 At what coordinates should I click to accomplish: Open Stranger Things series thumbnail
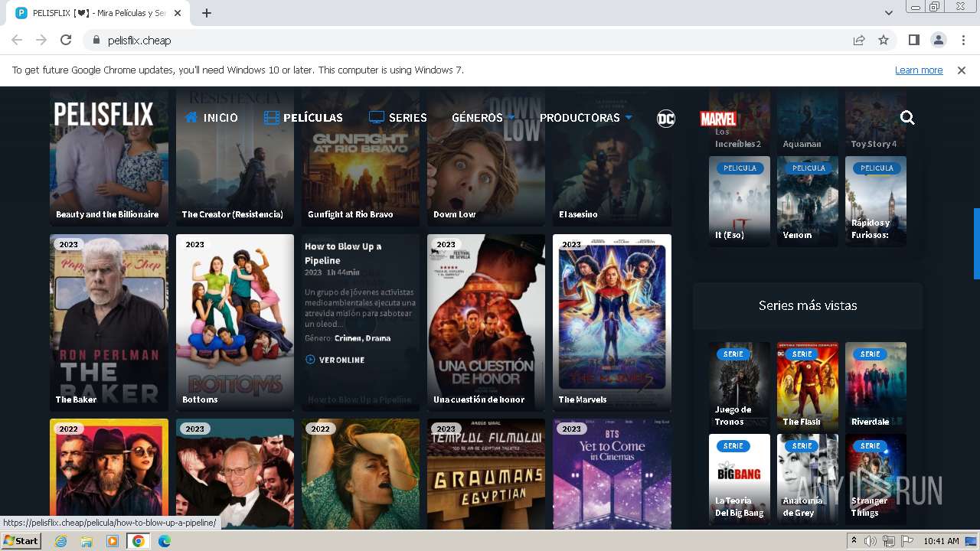pyautogui.click(x=876, y=479)
